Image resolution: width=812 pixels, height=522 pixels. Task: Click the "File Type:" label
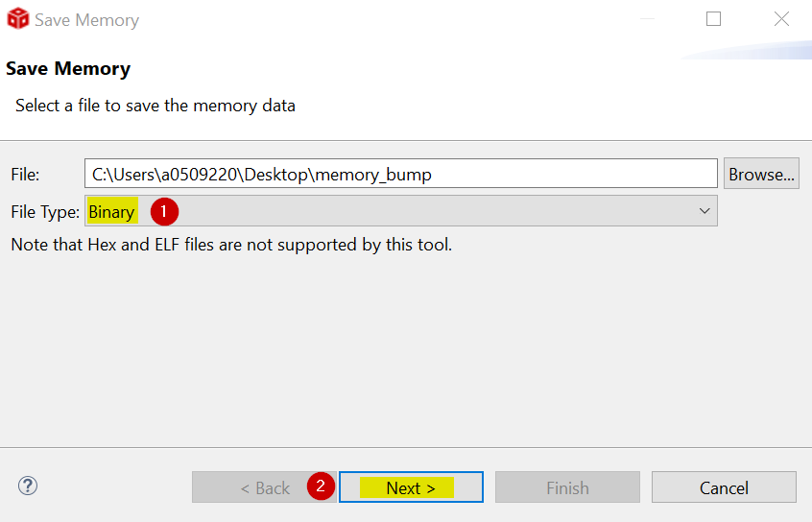click(x=45, y=211)
